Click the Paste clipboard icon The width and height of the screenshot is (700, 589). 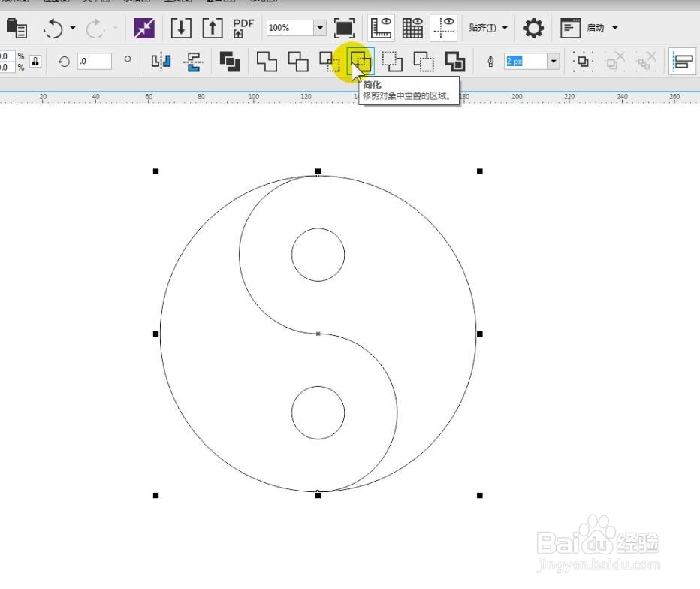tap(17, 28)
